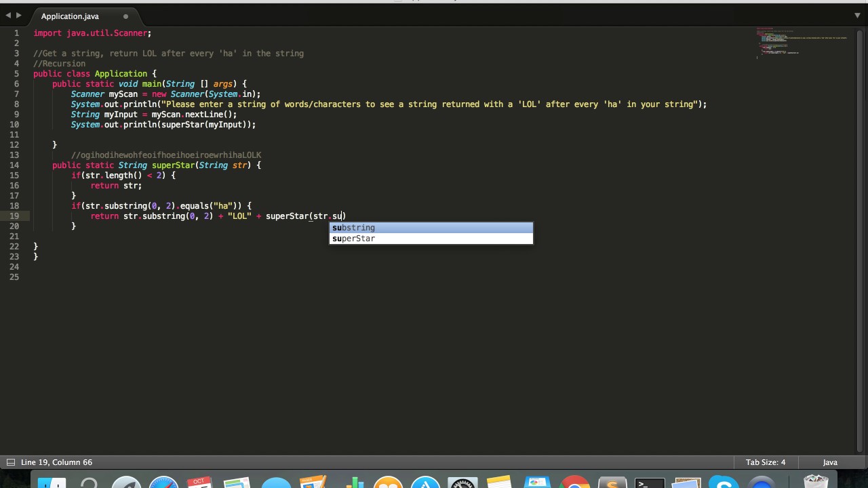Click '.equals("ha")' on line 18
Screen dimensions: 868x488
point(206,206)
